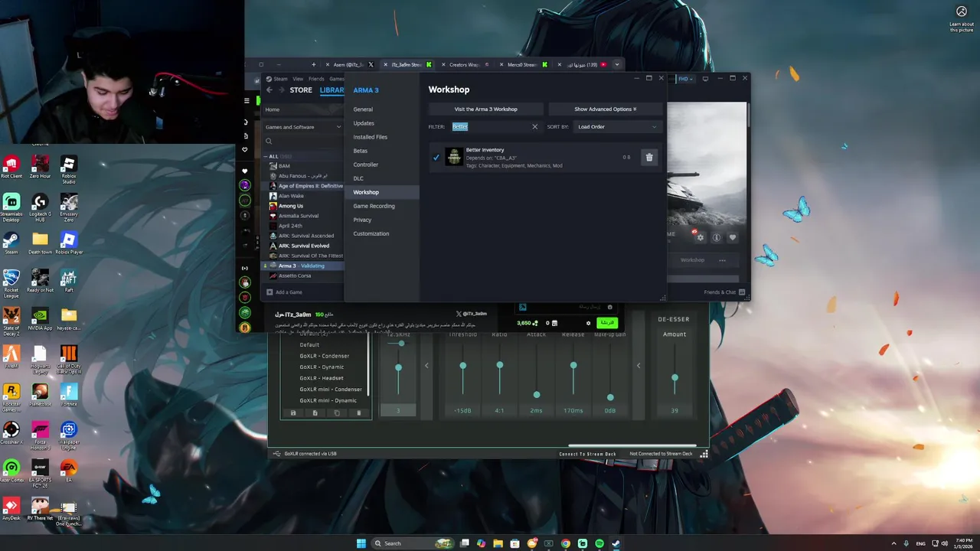Open the Rocket League desktop shortcut
This screenshot has width=980, height=551.
pos(11,283)
